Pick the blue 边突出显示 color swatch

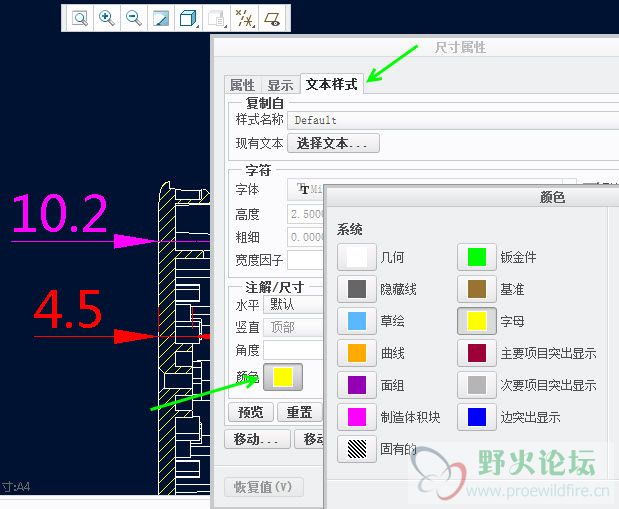tap(477, 417)
